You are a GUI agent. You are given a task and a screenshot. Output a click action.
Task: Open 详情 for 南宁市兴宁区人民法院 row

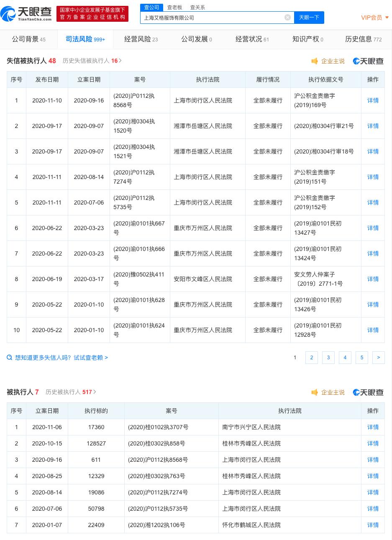[373, 427]
